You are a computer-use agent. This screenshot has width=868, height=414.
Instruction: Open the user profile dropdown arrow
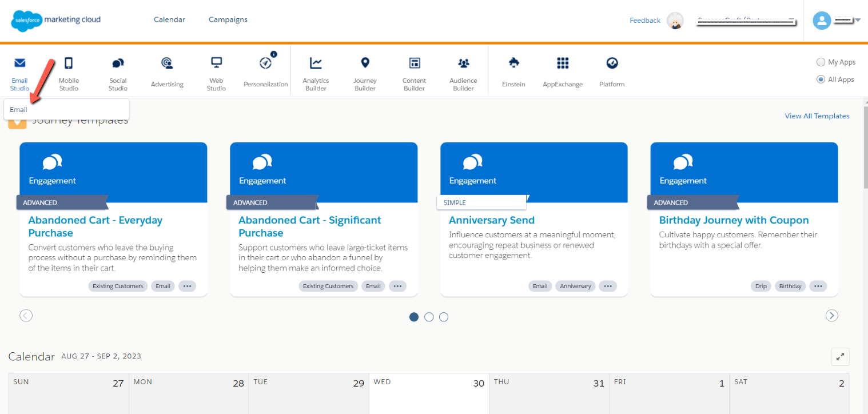pos(857,21)
